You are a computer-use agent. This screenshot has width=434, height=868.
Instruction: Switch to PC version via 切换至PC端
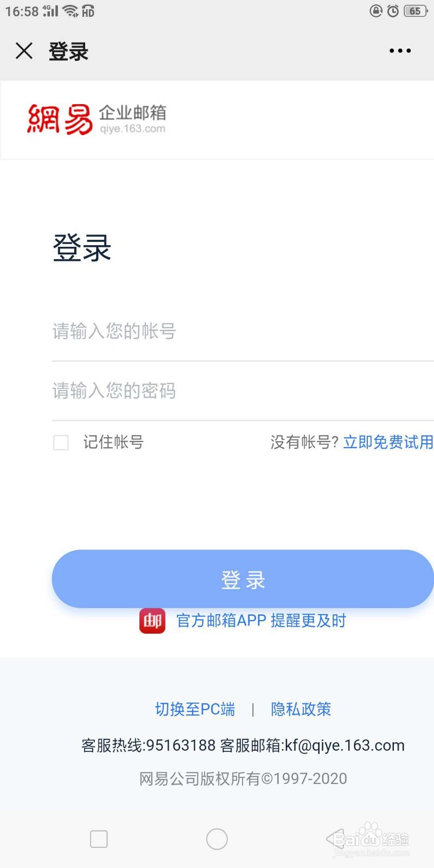pos(195,709)
